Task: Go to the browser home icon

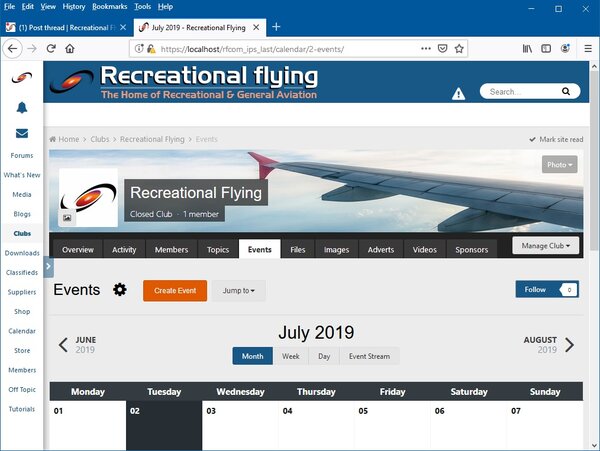Action: pos(70,48)
